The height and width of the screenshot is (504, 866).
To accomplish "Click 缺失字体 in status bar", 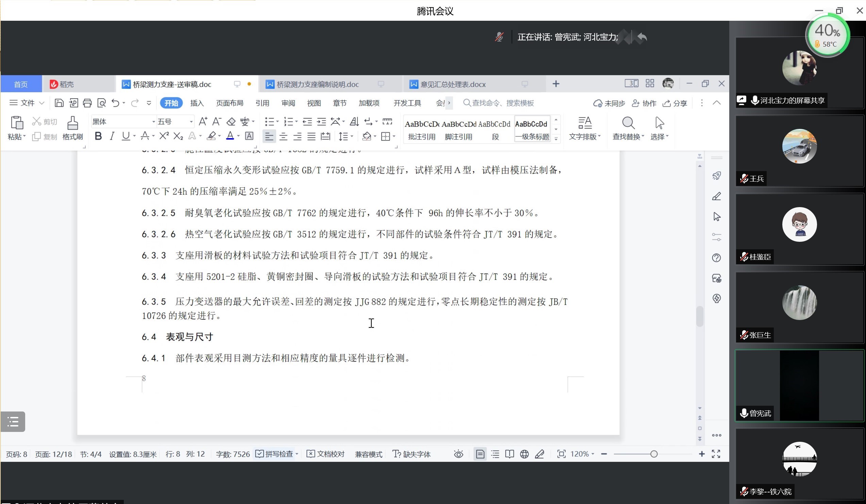I will 411,454.
